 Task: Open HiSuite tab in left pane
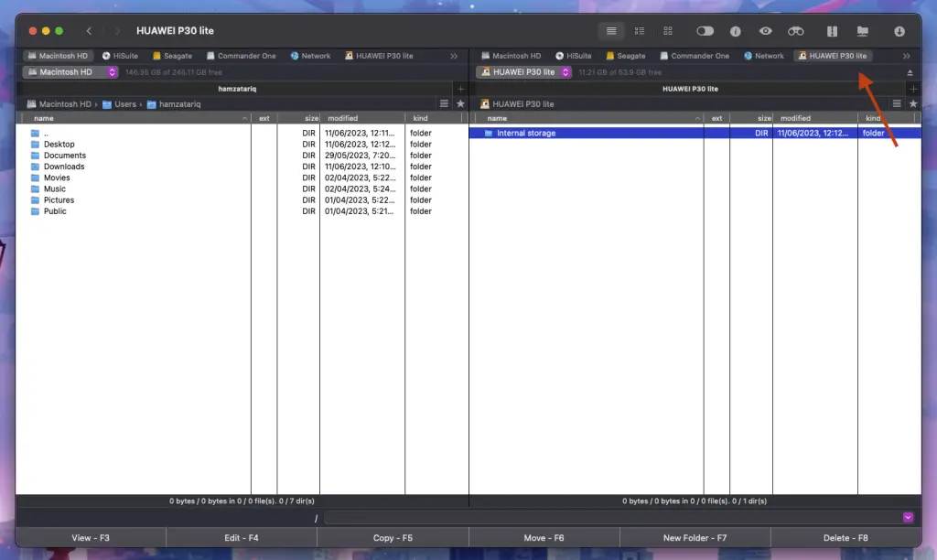pyautogui.click(x=120, y=56)
